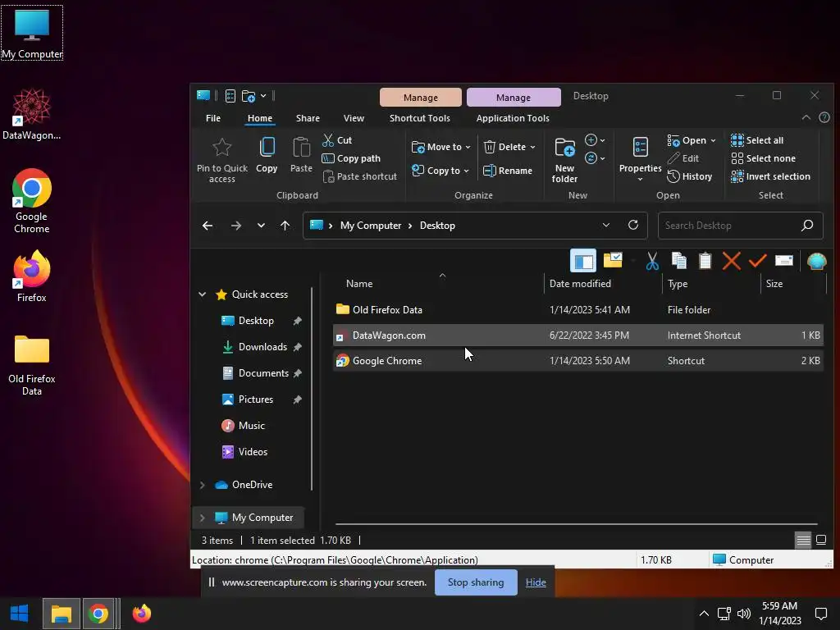Open the Delete dropdown arrow

(532, 148)
